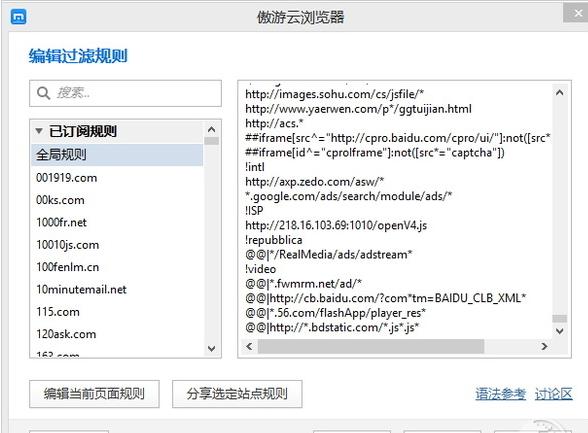The width and height of the screenshot is (588, 433).
Task: Click the Maxthon browser logo icon
Action: point(18,16)
